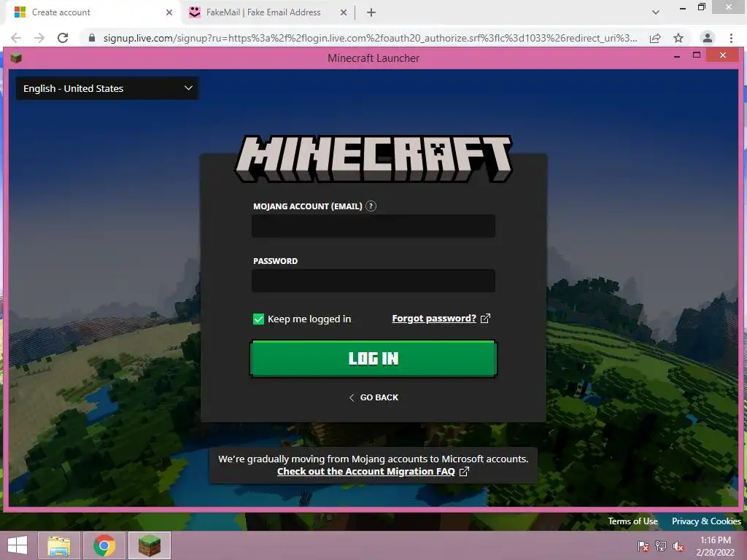This screenshot has height=560, width=747.
Task: Click the lock icon in the address bar
Action: (92, 38)
